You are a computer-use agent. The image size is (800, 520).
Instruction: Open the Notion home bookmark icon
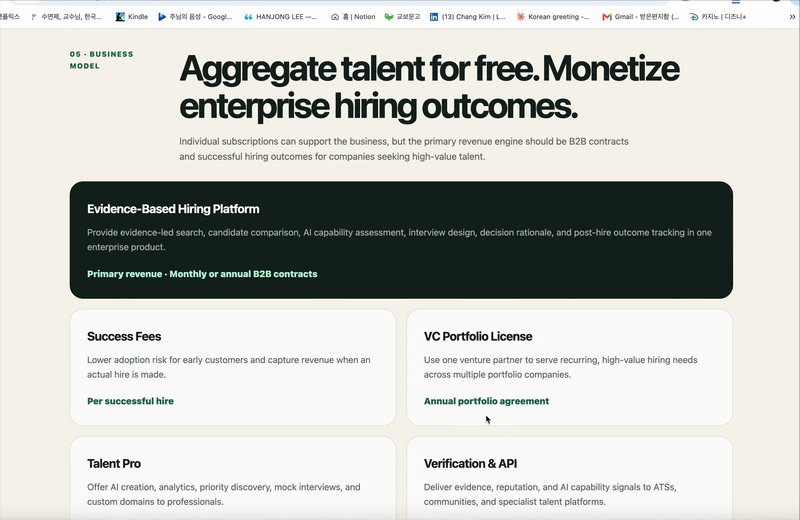coord(335,17)
